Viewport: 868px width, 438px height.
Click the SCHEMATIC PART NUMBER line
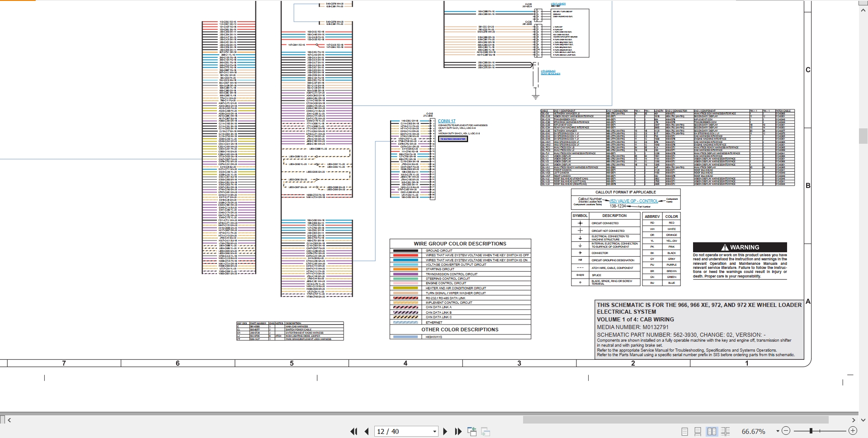click(x=681, y=335)
